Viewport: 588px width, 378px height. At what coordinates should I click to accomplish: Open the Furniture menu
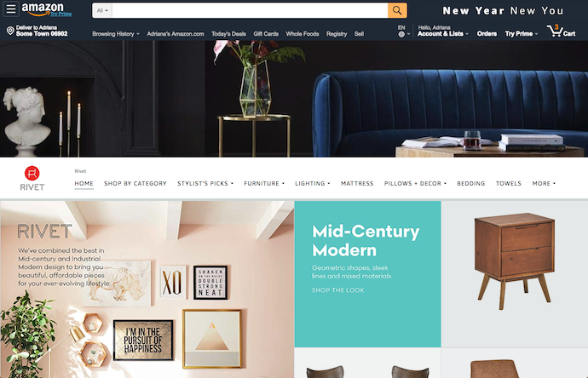click(264, 183)
